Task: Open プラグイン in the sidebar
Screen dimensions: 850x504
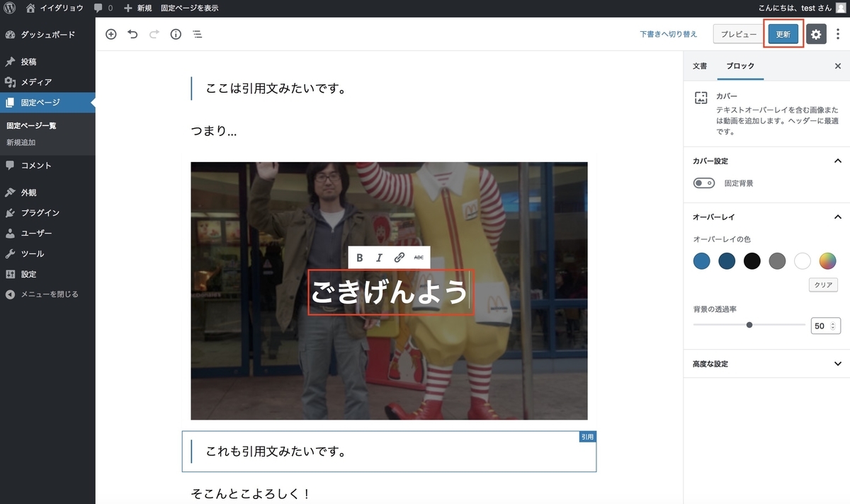Action: [47, 213]
